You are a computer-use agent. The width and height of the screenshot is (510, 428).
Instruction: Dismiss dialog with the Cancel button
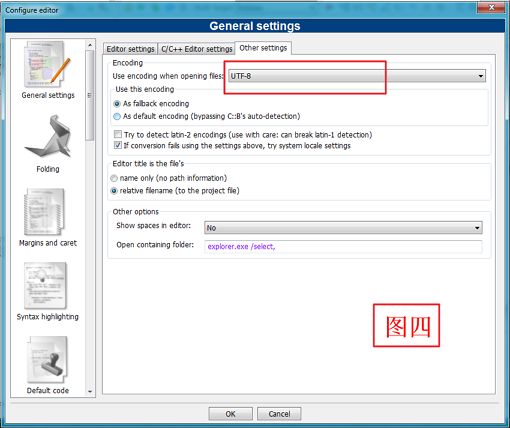tap(279, 414)
